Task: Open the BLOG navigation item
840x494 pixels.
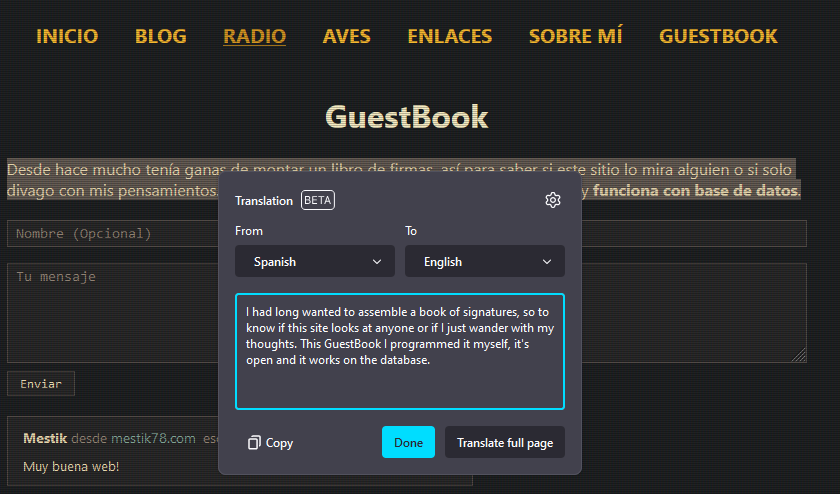Action: (160, 37)
